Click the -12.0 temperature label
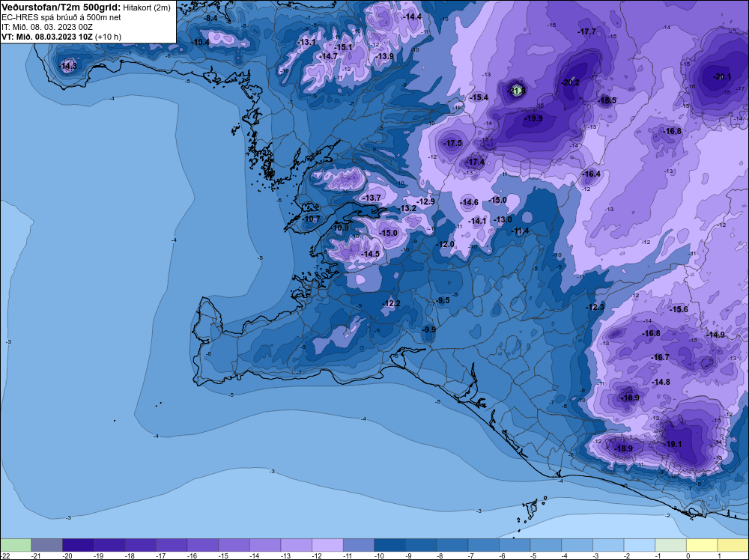 (x=445, y=244)
